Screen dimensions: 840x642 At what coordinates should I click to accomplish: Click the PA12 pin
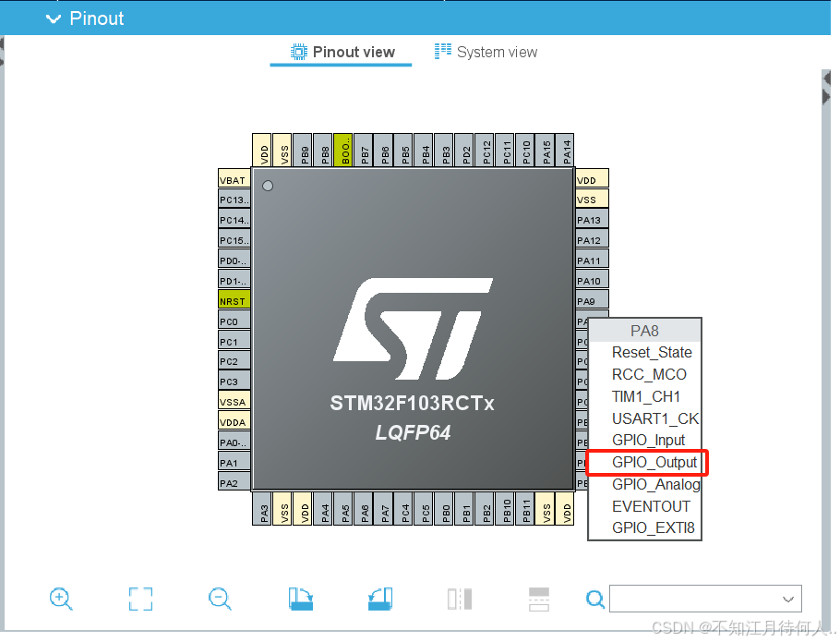[592, 239]
